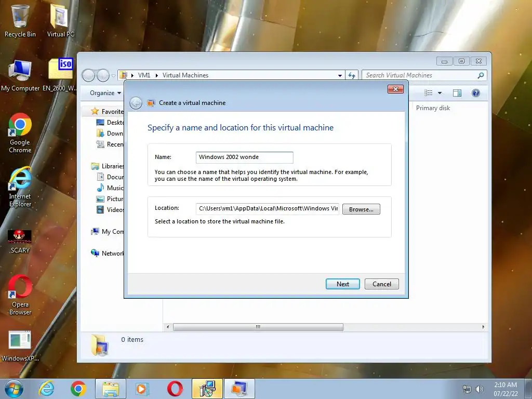Expand the view options dropdown arrow

(440, 93)
